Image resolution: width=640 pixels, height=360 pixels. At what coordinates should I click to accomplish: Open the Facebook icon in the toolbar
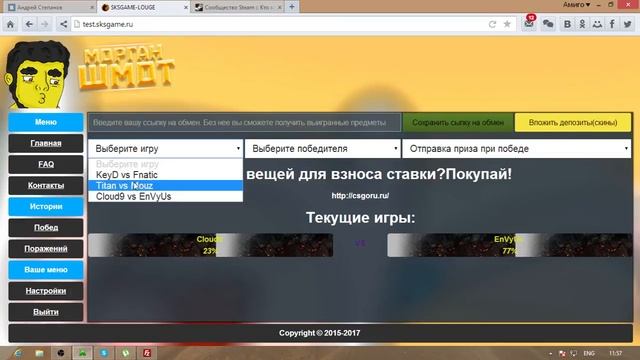612,24
